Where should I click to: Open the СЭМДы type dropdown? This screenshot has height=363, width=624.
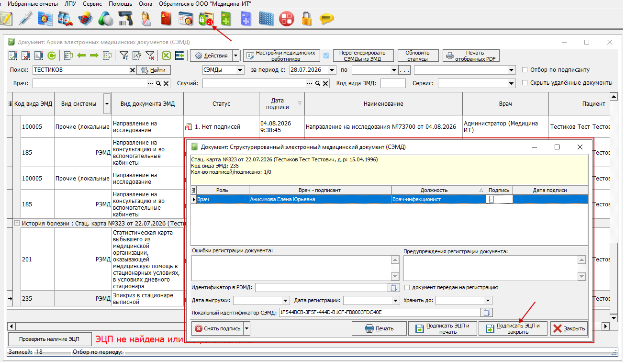240,70
